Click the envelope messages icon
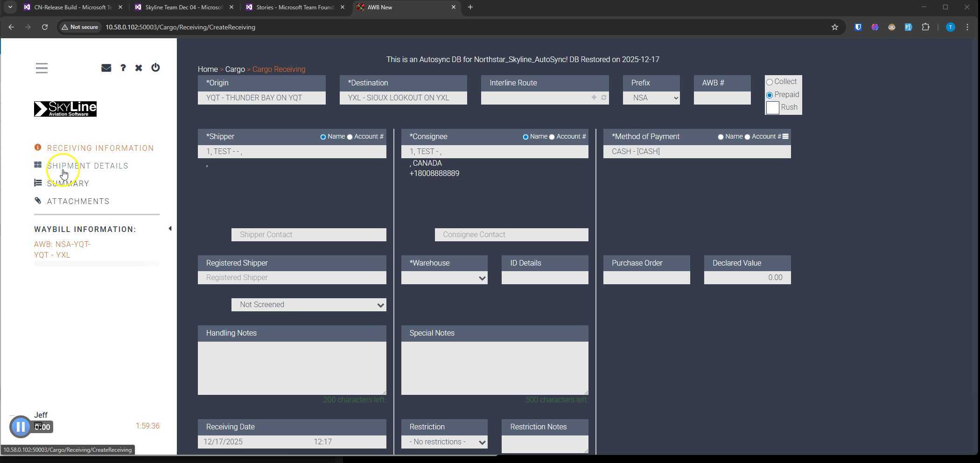The width and height of the screenshot is (980, 463). coord(106,68)
